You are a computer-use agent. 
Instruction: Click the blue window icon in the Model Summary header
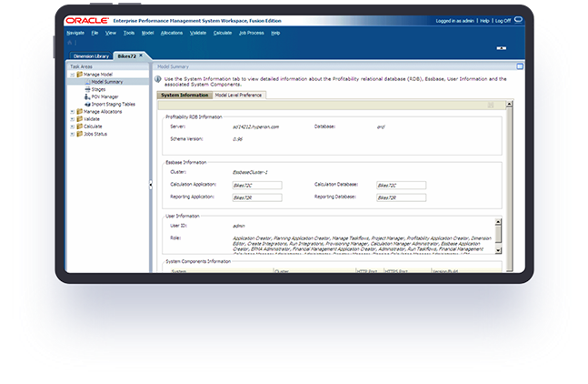coord(520,66)
